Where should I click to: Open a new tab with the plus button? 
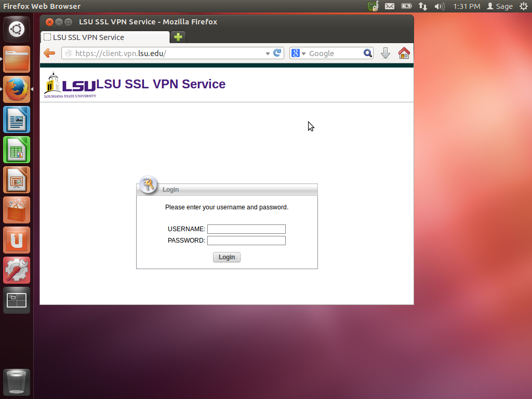(x=178, y=37)
